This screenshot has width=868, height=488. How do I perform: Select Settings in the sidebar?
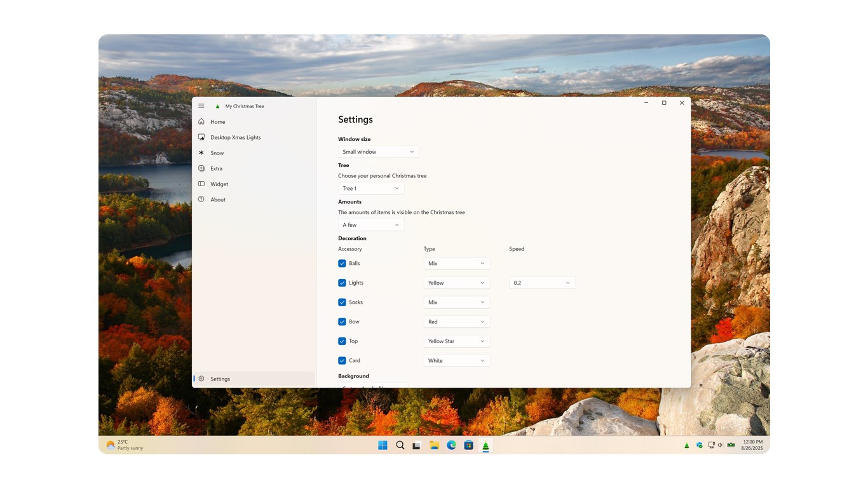pos(220,378)
